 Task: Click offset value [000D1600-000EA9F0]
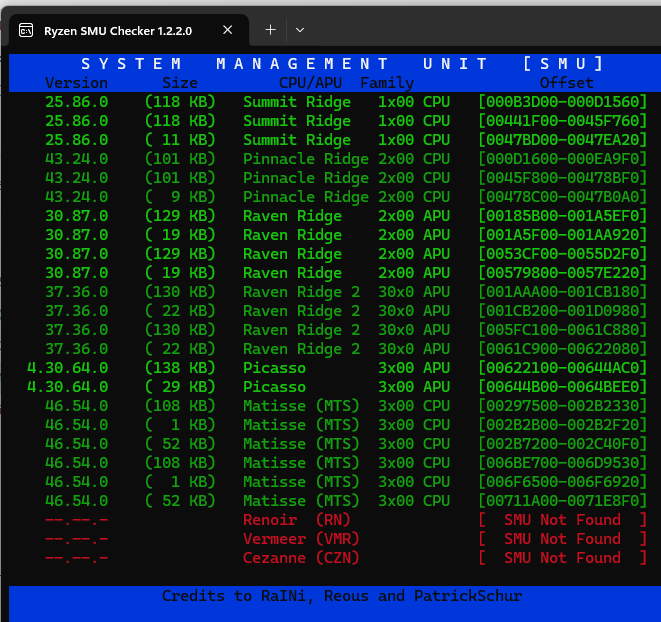[x=562, y=159]
